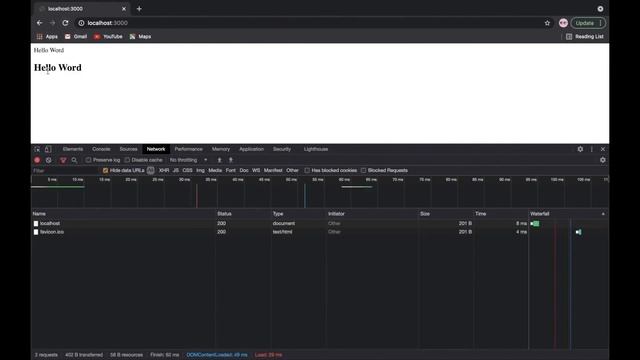Filter requests by Other
The image size is (640, 360).
tap(292, 171)
